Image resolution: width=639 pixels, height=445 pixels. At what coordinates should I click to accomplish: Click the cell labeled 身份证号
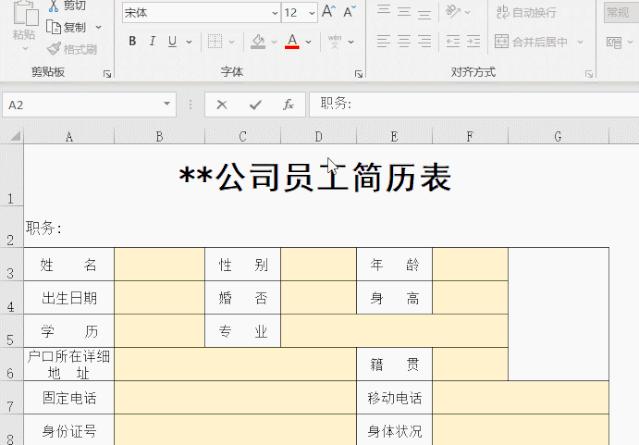coord(69,430)
